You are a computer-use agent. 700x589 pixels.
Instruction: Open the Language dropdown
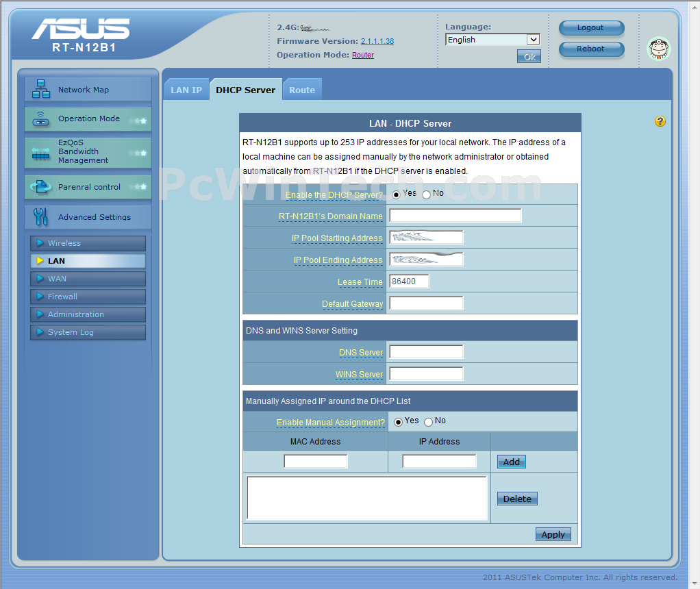point(492,40)
